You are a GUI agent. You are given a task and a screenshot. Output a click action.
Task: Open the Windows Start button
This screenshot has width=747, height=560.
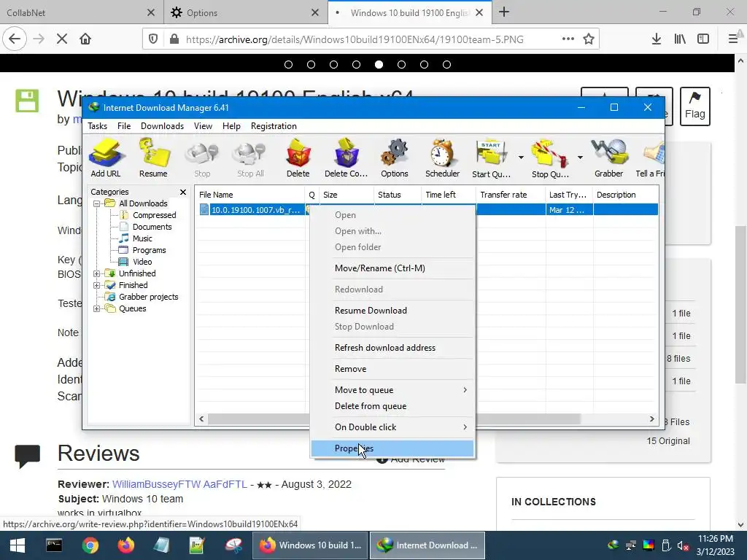18,545
